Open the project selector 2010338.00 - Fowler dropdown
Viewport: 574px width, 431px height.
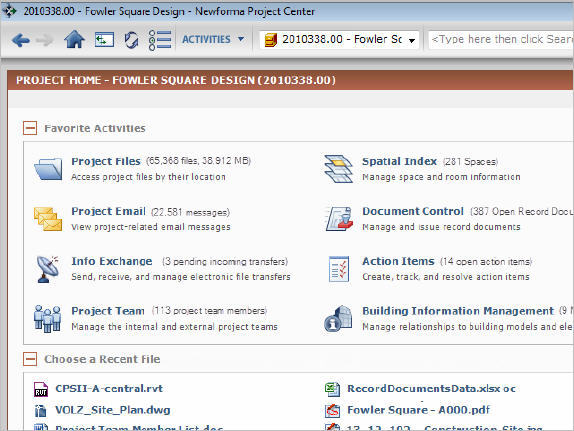click(339, 39)
